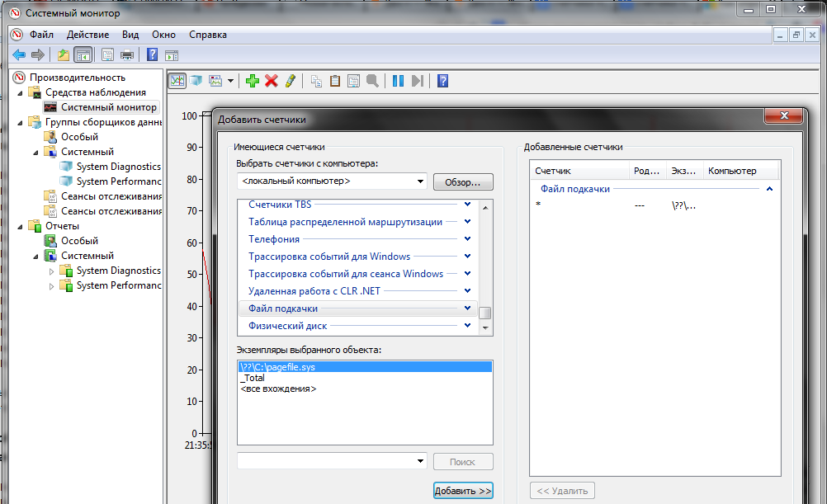
Task: Open the локальный компьютер combo box
Action: 333,181
